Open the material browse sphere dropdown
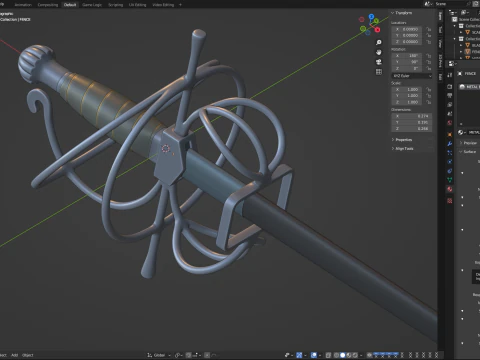The height and width of the screenshot is (360, 480). (462, 133)
